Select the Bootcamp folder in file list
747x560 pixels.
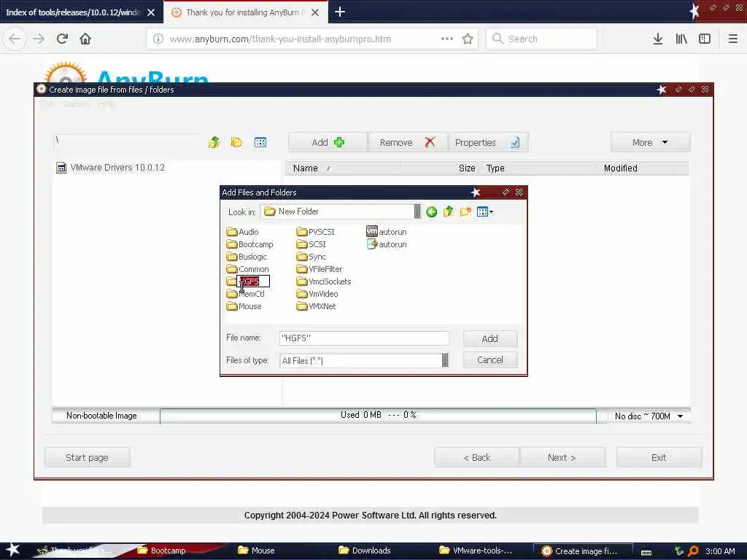coord(250,244)
